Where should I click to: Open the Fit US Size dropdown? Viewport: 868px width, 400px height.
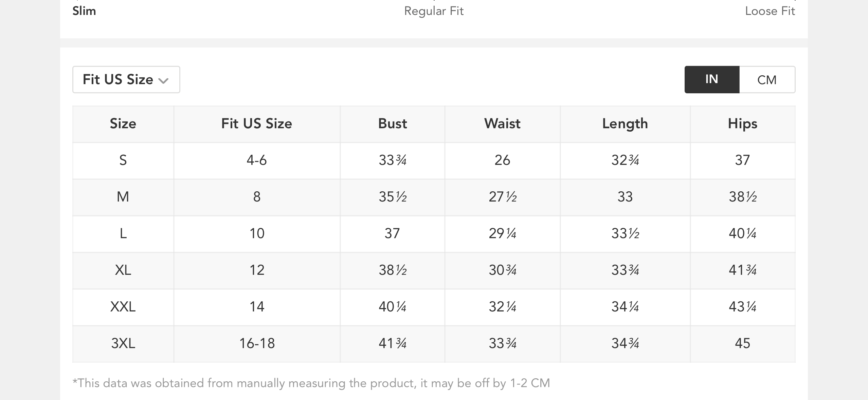tap(126, 80)
